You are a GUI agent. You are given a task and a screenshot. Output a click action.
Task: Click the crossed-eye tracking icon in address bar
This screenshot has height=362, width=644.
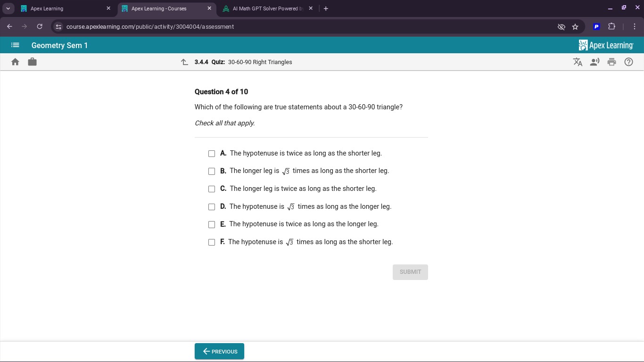coord(561,27)
